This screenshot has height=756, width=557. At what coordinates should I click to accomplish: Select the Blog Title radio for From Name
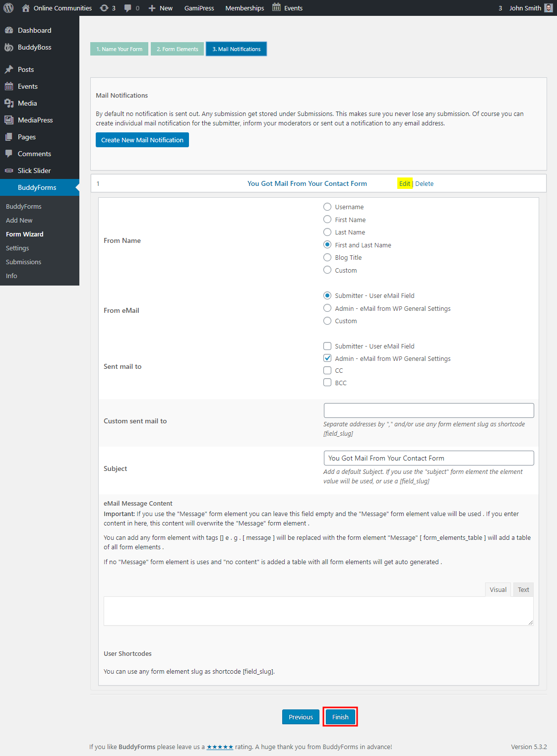[x=327, y=257]
